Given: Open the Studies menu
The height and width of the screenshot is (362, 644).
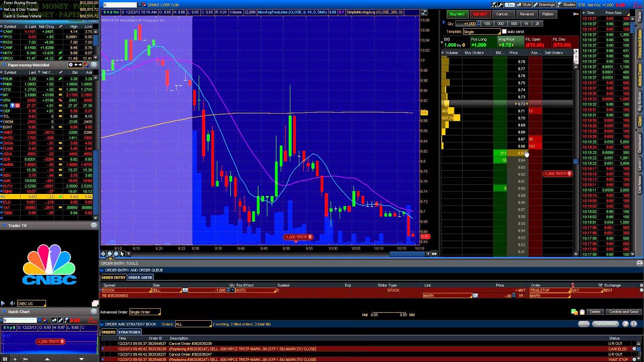Looking at the screenshot, I should [567, 5].
